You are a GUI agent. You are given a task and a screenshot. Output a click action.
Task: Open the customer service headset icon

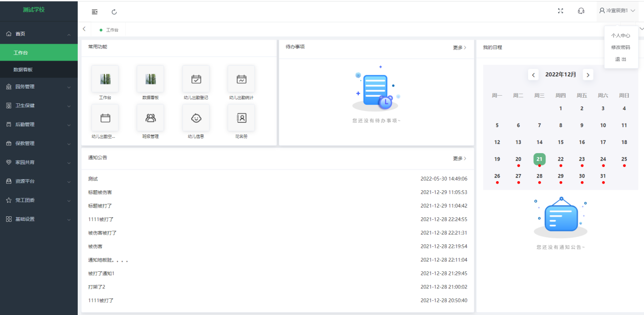coord(581,11)
